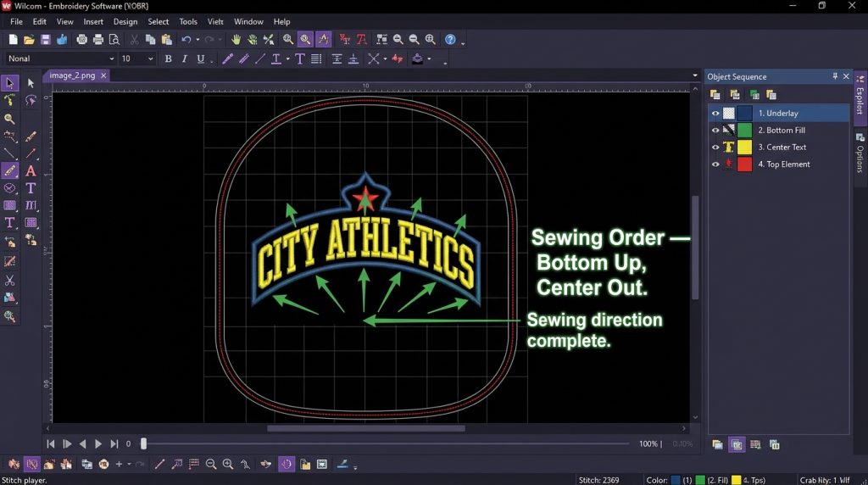
Task: Select the Scissors cut tool
Action: [x=9, y=280]
